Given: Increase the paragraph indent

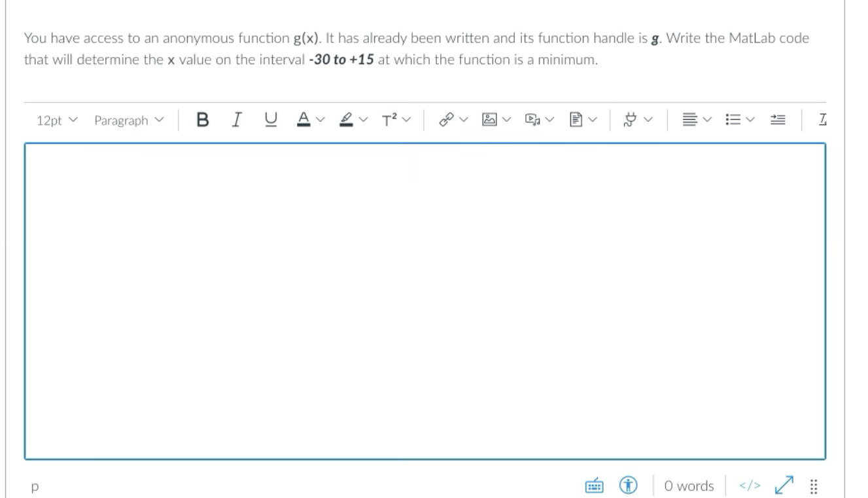Looking at the screenshot, I should [x=778, y=119].
